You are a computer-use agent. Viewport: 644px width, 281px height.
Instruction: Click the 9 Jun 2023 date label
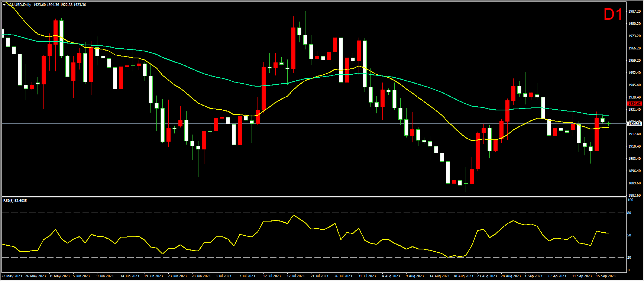point(105,276)
